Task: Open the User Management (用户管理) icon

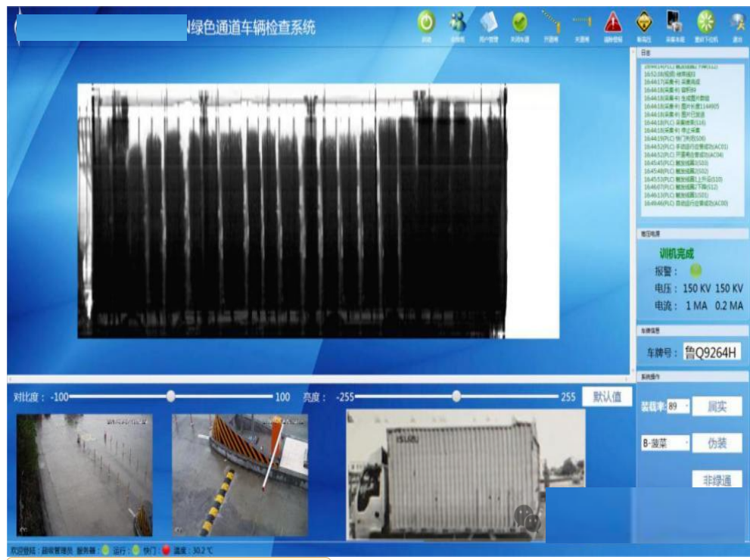Action: 488,23
